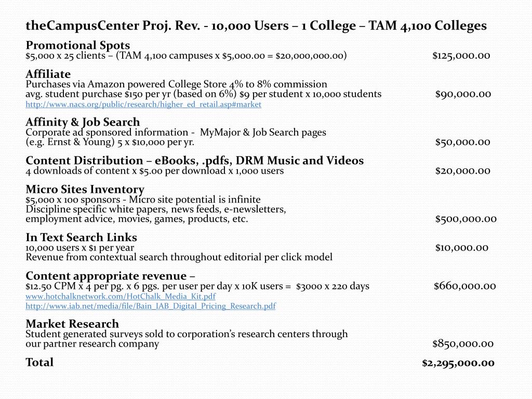The image size is (532, 399).
Task: Click the Total label
Action: pos(39,362)
